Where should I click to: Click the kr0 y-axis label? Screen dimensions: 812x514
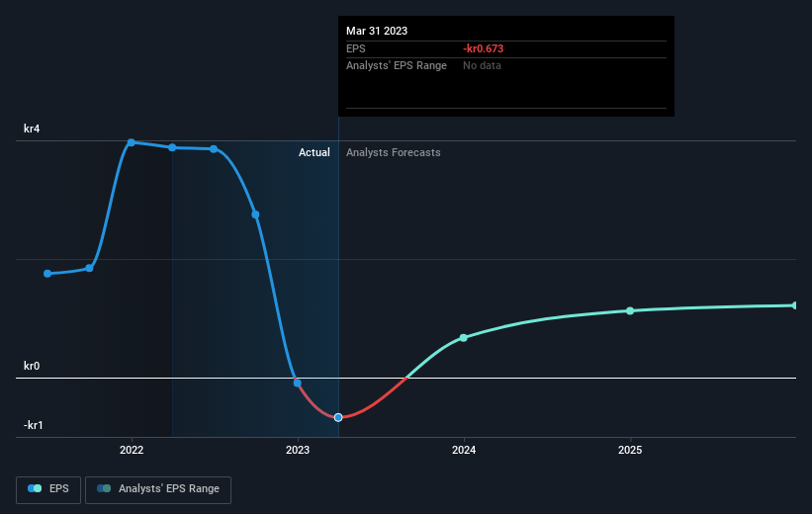point(32,366)
